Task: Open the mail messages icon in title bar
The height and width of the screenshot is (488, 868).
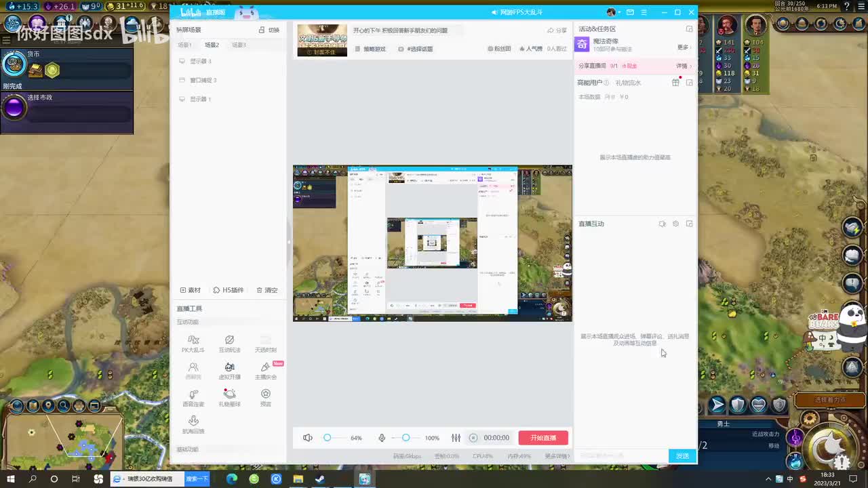Action: (630, 12)
